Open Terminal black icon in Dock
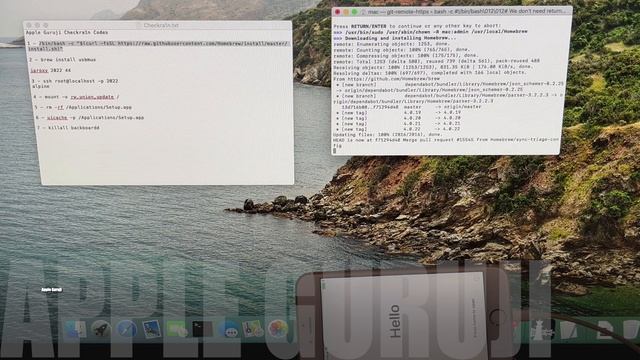The height and width of the screenshot is (360, 640). (x=202, y=329)
